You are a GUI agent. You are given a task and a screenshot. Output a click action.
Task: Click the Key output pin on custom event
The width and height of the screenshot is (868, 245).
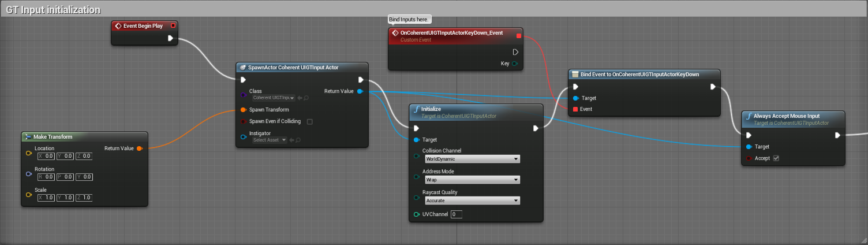[515, 64]
